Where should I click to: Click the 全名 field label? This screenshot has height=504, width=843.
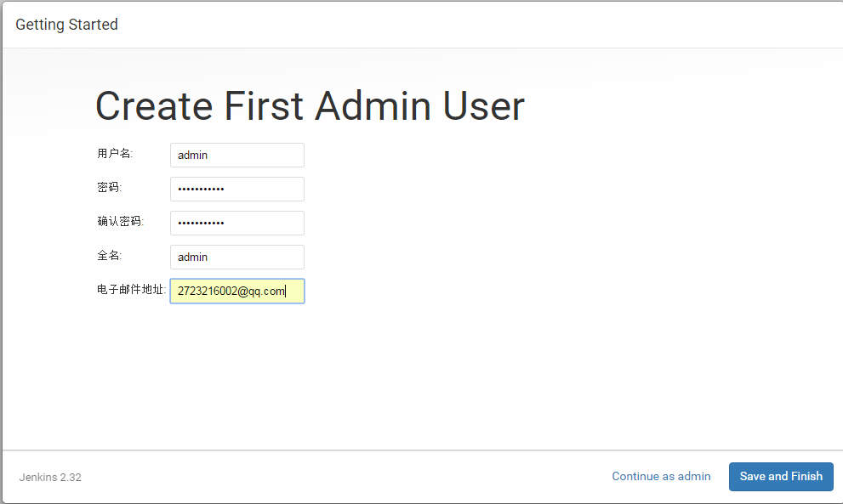[110, 256]
